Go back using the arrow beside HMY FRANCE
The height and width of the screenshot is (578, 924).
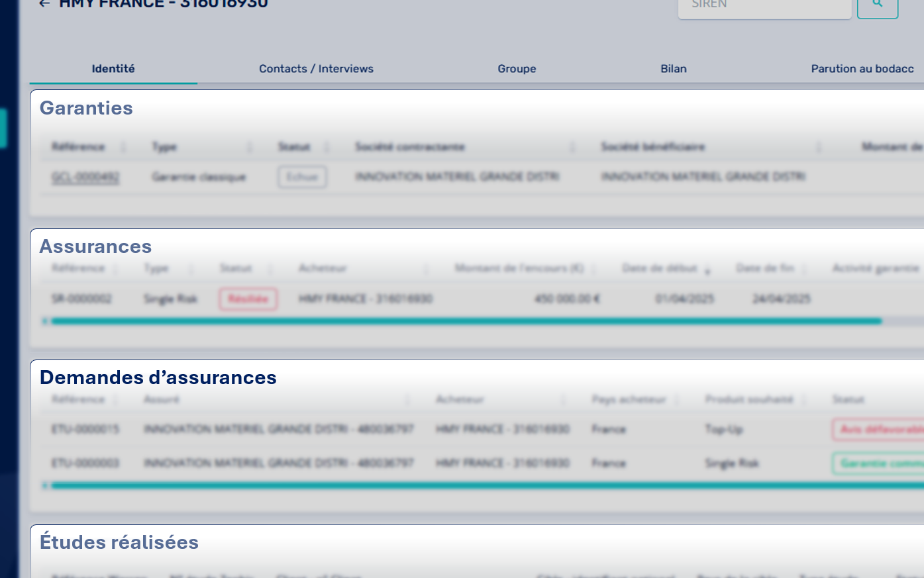pos(44,4)
